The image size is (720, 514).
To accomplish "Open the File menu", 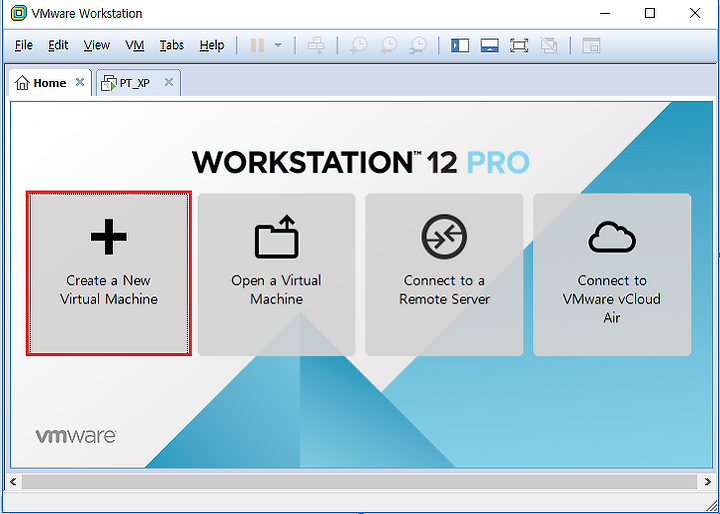I will pos(23,45).
